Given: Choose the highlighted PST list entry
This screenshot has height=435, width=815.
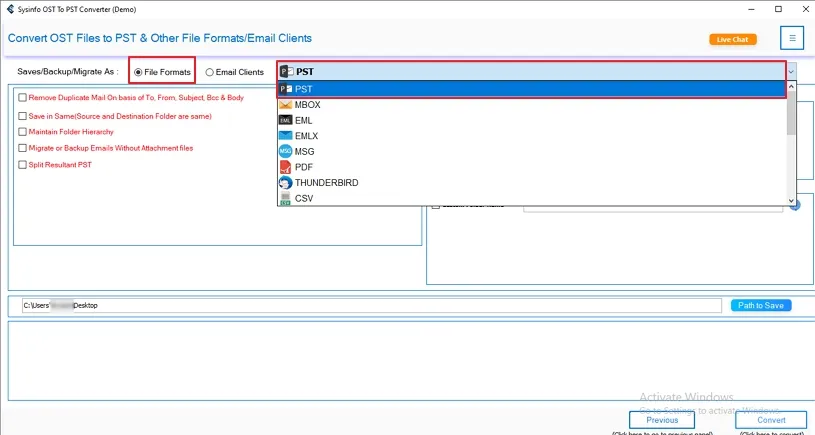Looking at the screenshot, I should tap(531, 89).
